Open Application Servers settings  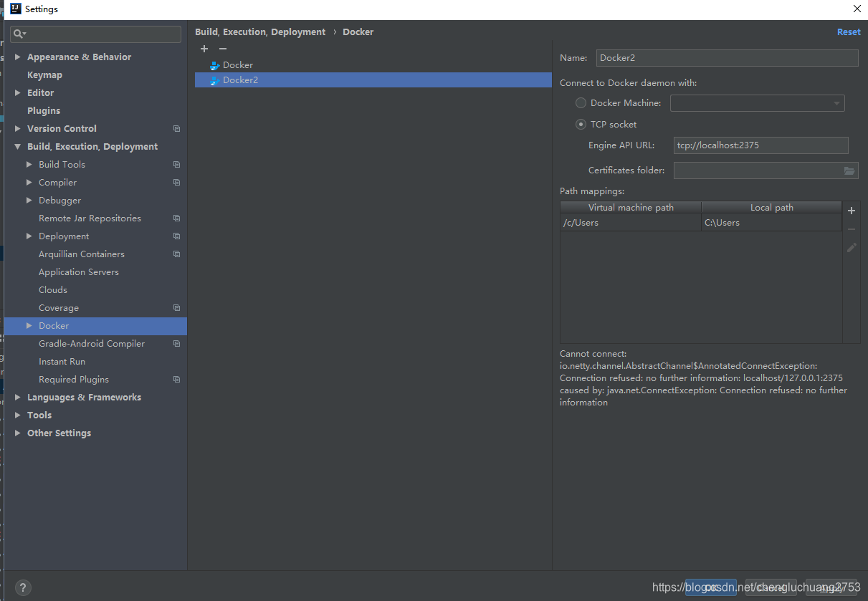(x=79, y=272)
